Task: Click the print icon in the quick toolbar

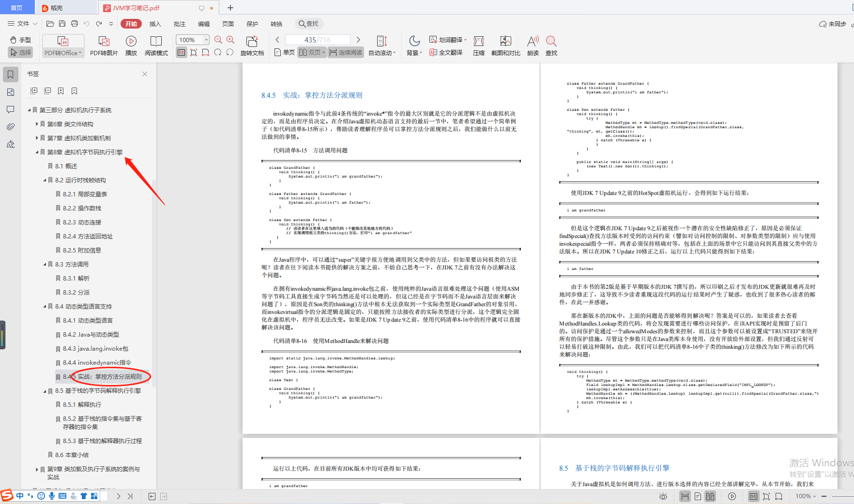Action: [74, 24]
